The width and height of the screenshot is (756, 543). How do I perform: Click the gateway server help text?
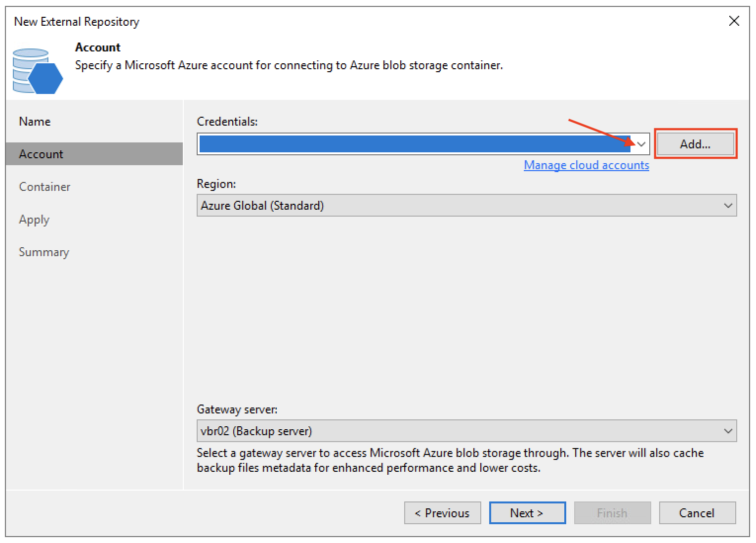click(x=450, y=460)
